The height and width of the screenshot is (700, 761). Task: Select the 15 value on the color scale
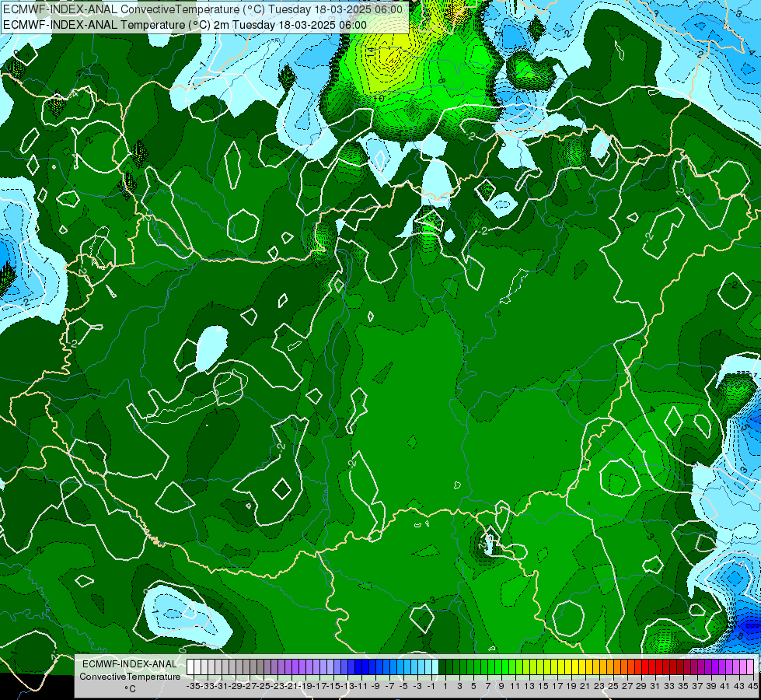click(x=543, y=687)
